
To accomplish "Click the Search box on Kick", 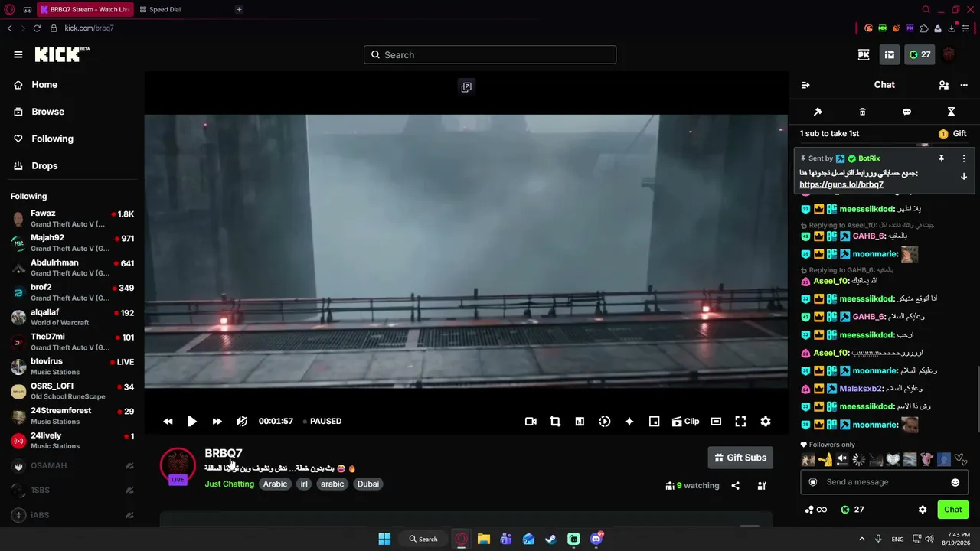I will click(x=490, y=55).
